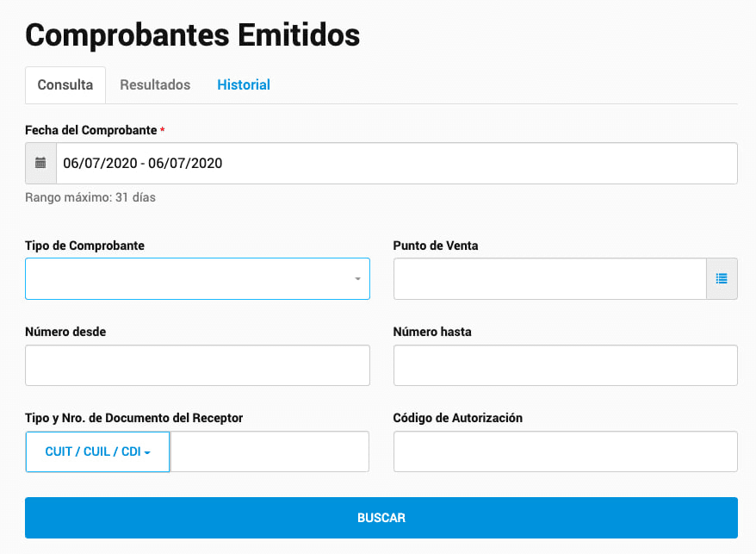Click into the Número desde input box
756x554 pixels.
197,365
